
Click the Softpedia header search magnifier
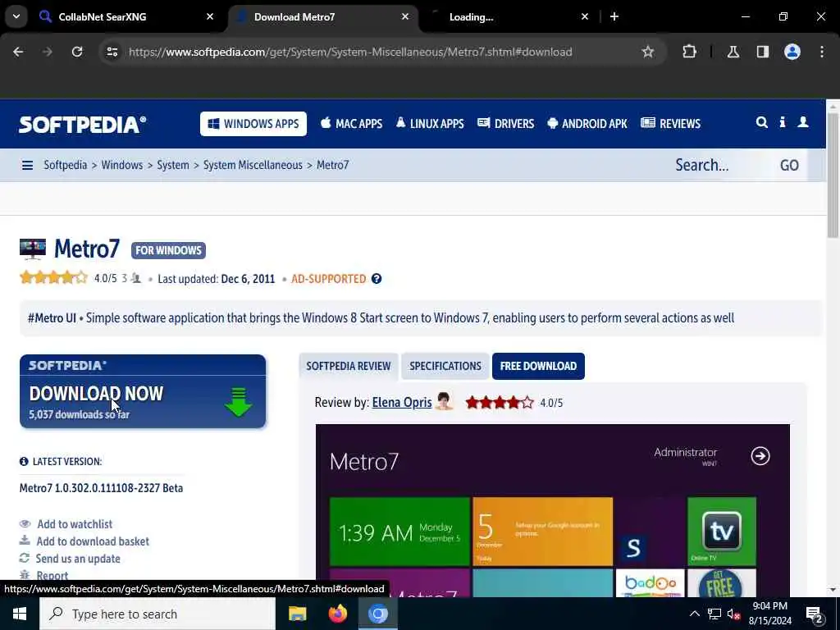[x=761, y=123]
